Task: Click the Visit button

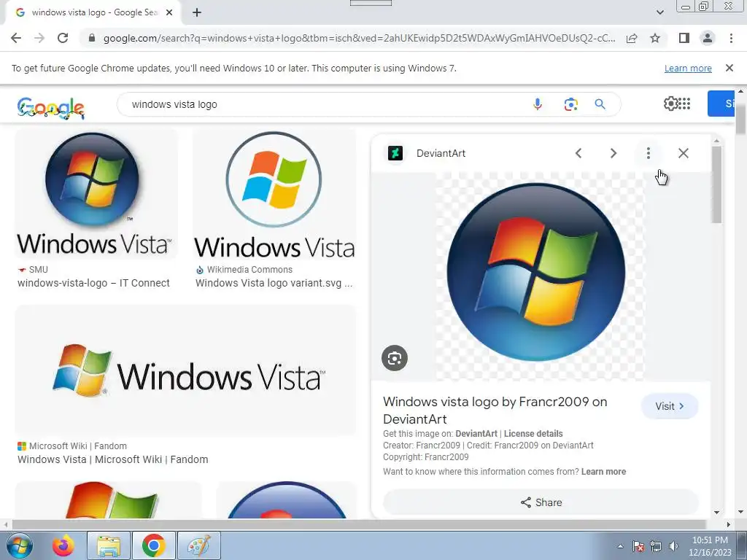Action: [x=670, y=406]
